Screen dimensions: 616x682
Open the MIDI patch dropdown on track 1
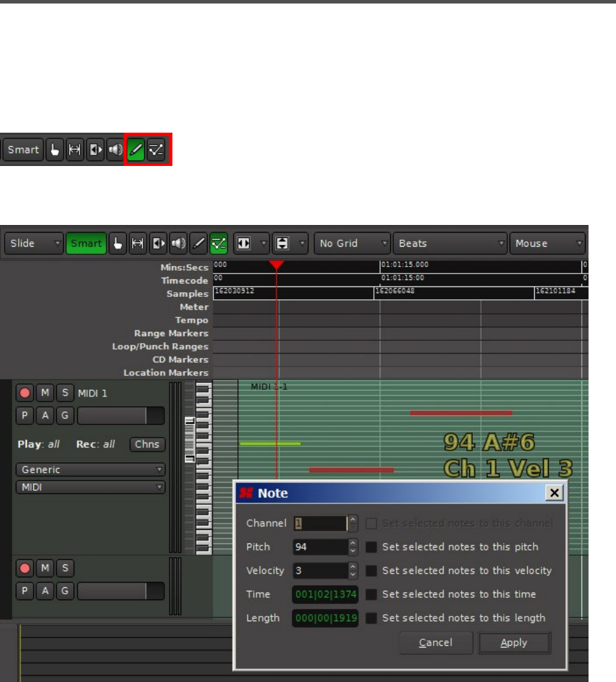tap(91, 487)
